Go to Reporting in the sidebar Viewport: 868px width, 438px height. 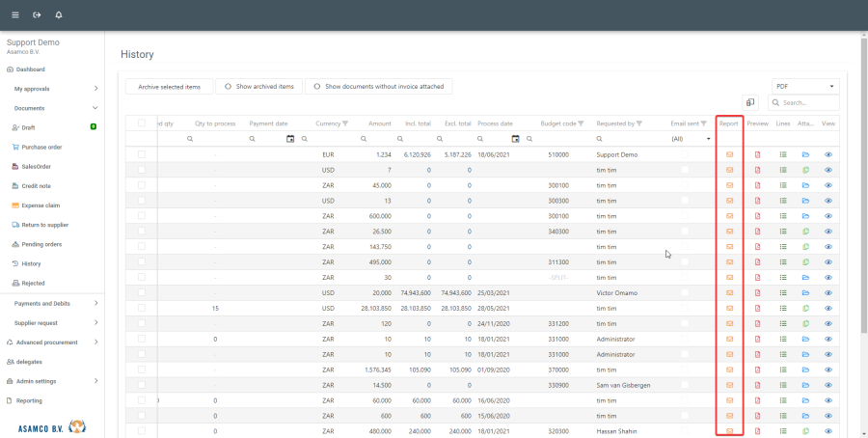click(29, 400)
